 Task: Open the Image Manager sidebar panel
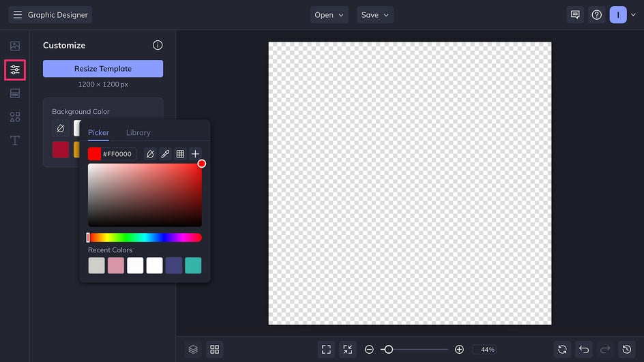tap(15, 46)
